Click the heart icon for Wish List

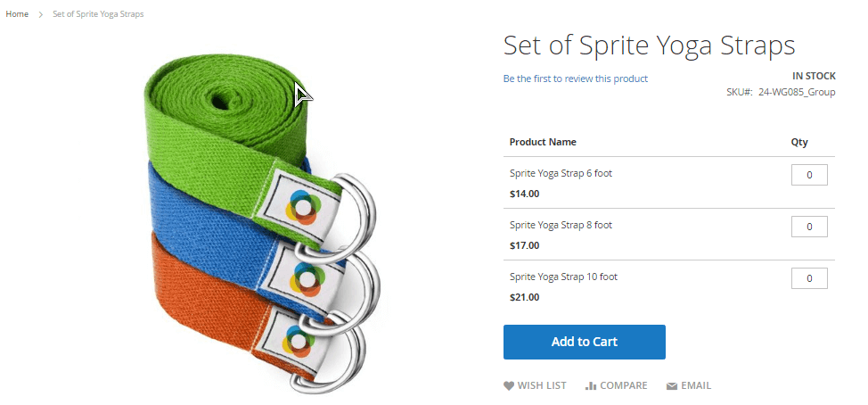(x=508, y=386)
